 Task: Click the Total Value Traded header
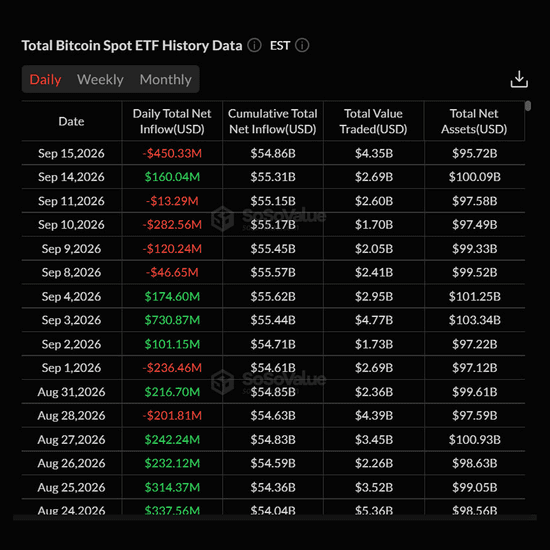pyautogui.click(x=373, y=121)
